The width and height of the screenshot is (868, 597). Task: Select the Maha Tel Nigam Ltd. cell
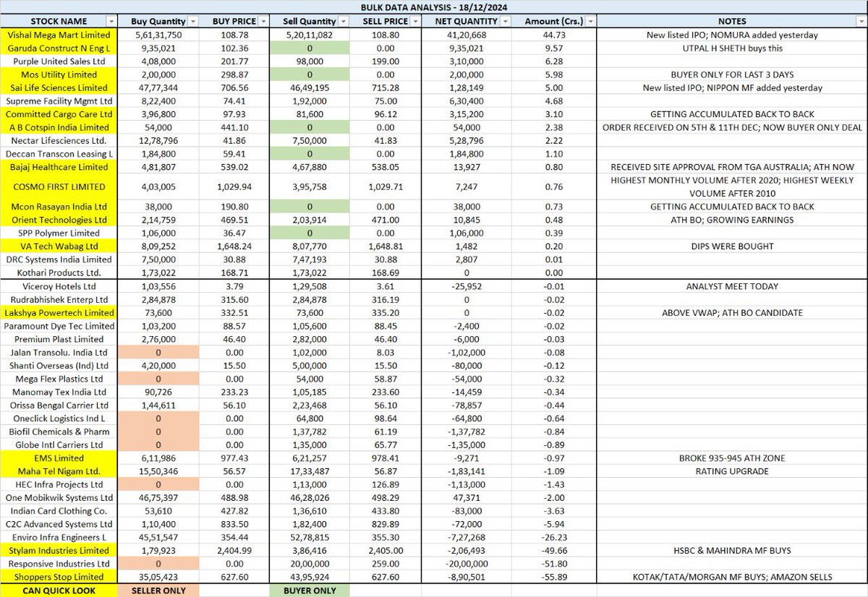point(60,471)
